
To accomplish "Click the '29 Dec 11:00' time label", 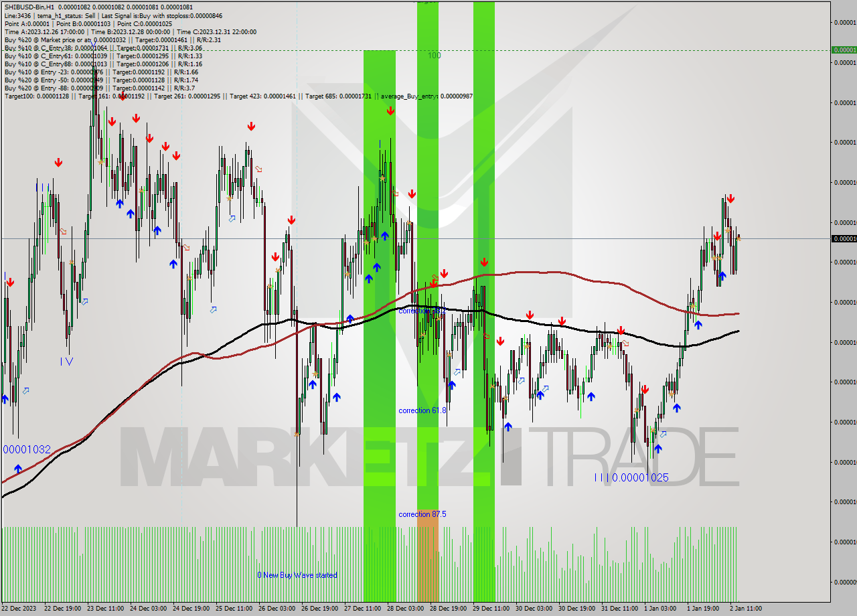I will click(491, 609).
